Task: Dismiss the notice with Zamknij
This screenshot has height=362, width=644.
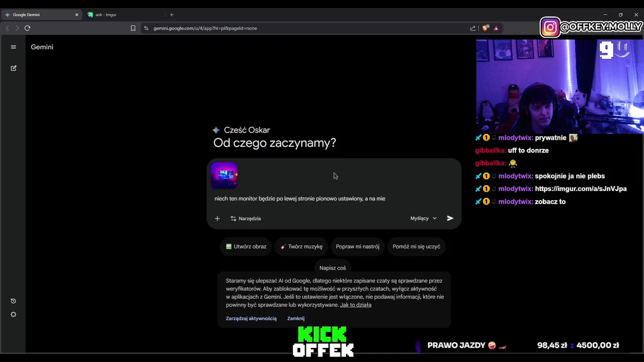Action: tap(296, 318)
